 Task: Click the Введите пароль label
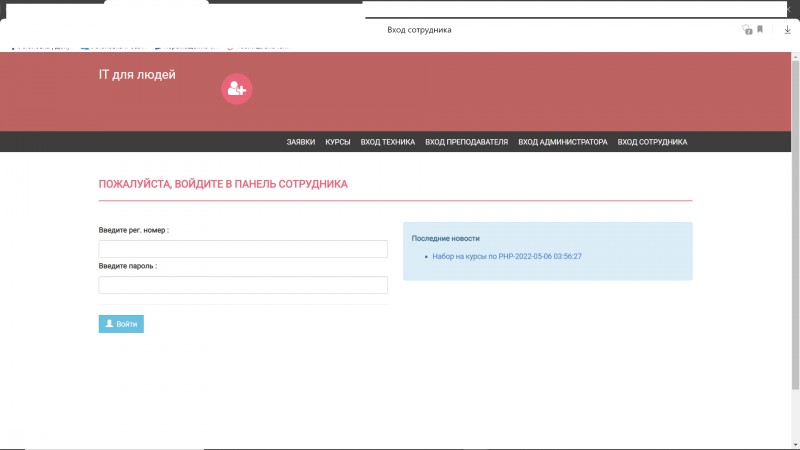tap(128, 266)
